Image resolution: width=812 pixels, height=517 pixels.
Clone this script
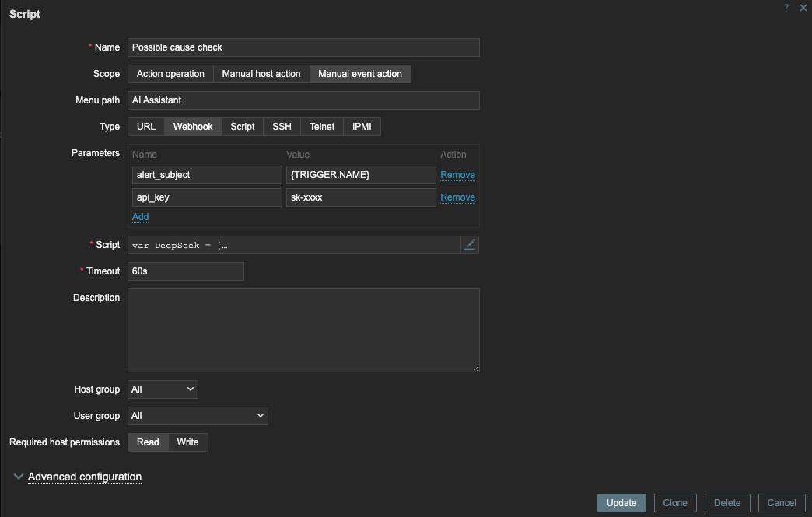tap(675, 503)
